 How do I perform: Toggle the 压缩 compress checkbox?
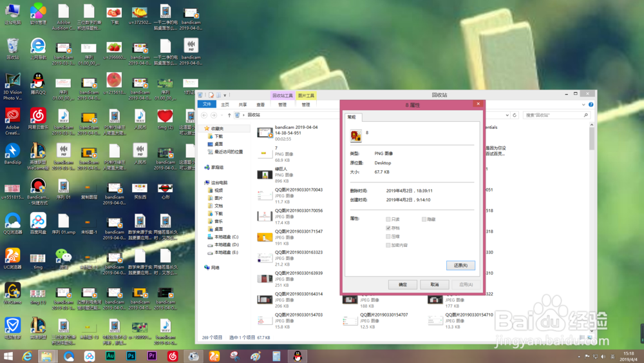click(x=388, y=237)
